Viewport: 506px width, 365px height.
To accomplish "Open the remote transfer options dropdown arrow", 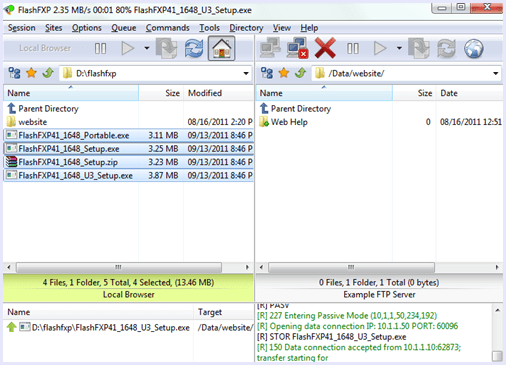I will coord(399,48).
